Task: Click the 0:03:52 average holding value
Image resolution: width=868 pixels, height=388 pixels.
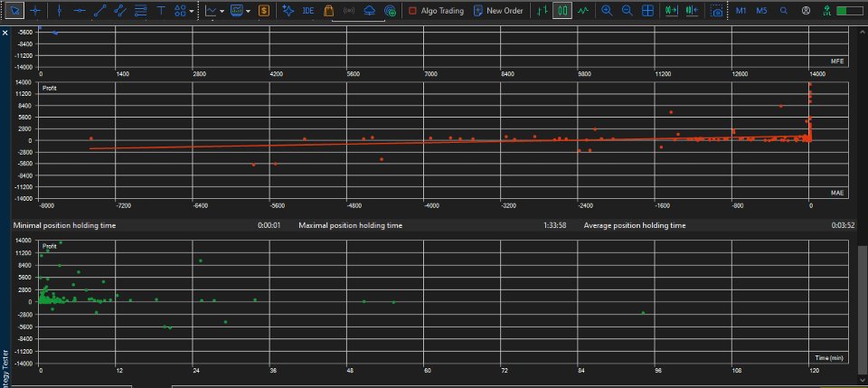Action: 843,226
